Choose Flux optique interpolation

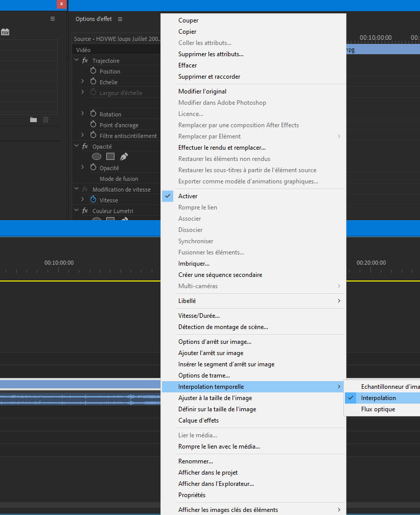coord(383,409)
